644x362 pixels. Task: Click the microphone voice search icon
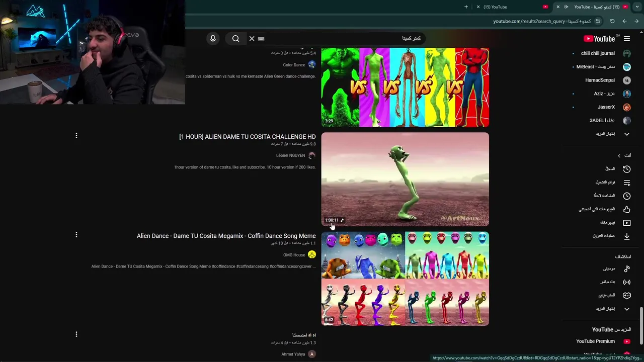coord(213,39)
